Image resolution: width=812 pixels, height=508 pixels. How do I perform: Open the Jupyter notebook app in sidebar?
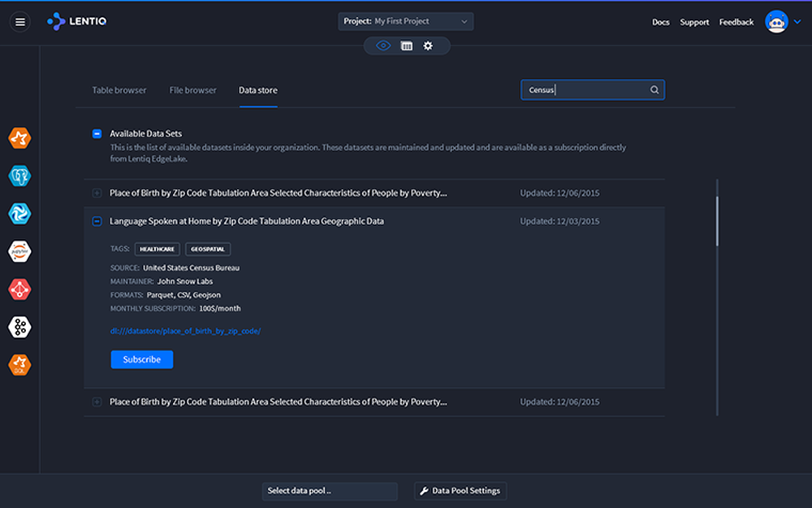[x=19, y=251]
